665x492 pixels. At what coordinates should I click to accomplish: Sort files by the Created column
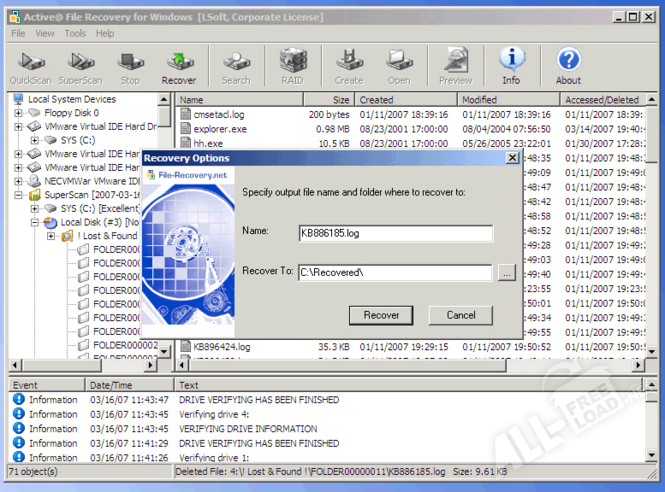[406, 100]
